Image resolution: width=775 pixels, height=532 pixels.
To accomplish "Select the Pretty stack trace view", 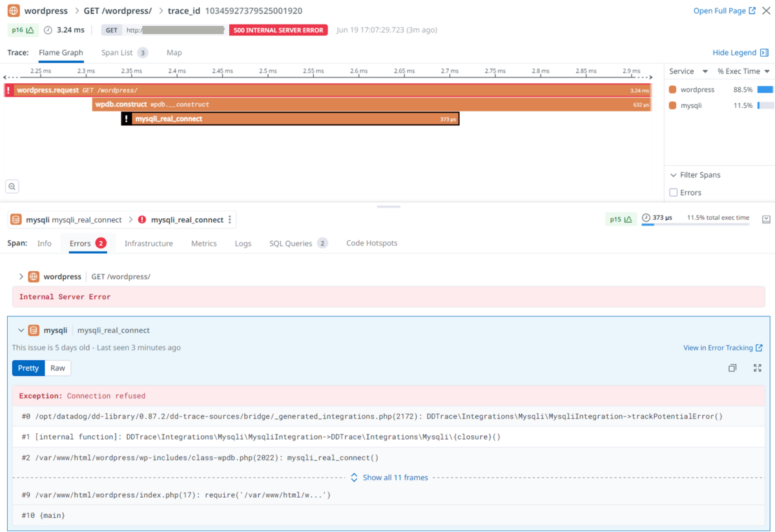I will 28,368.
